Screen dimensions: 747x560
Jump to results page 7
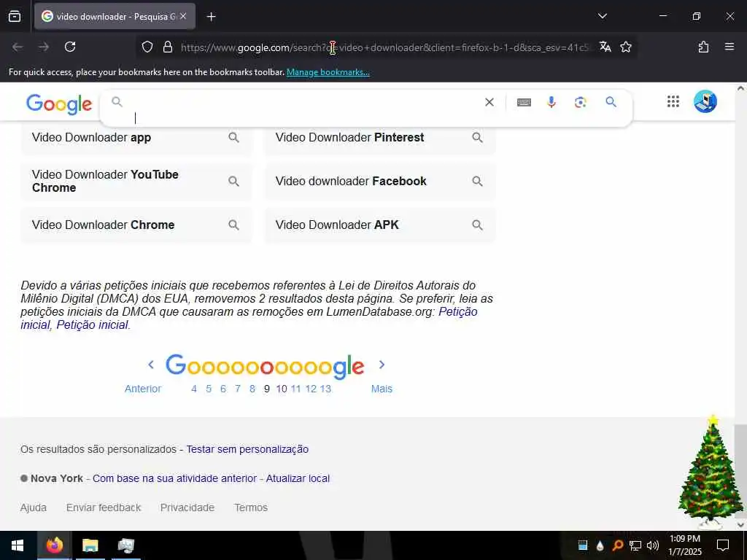coord(238,389)
